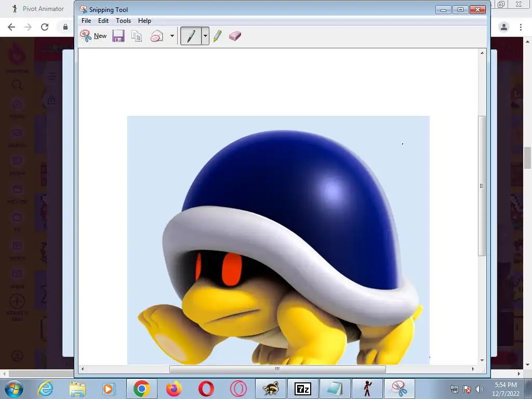This screenshot has height=399, width=532.
Task: Open raccoon icon app in taskbar
Action: [270, 389]
